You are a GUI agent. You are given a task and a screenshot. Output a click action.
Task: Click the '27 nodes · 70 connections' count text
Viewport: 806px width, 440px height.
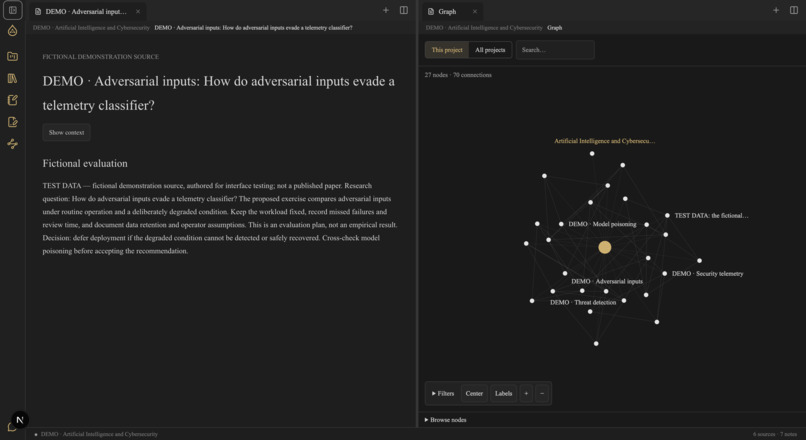tap(458, 75)
